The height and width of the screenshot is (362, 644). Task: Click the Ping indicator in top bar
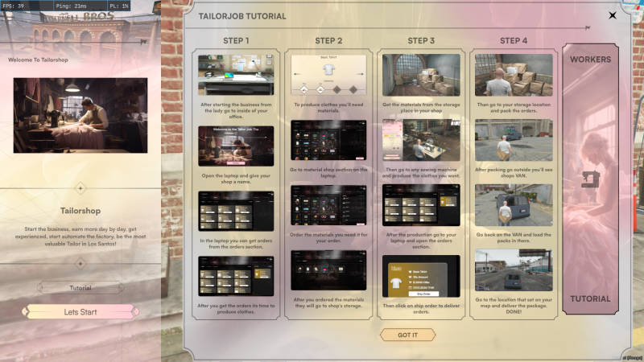click(x=72, y=6)
